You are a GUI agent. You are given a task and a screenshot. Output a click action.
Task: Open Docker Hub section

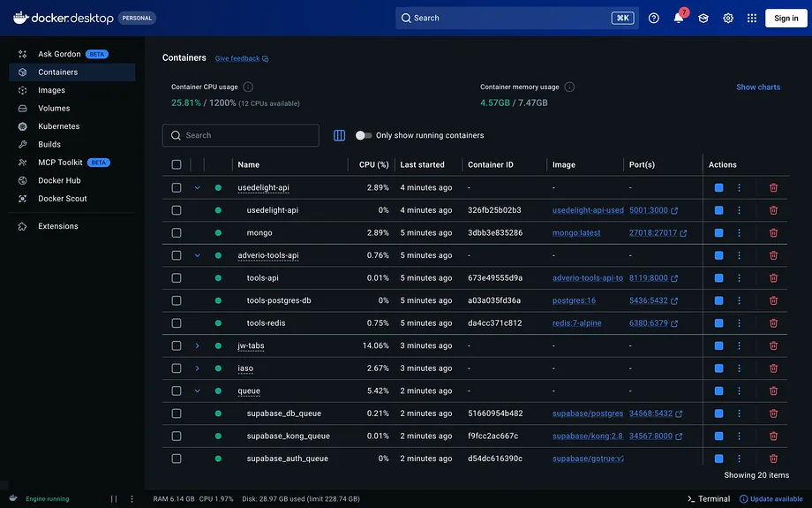pyautogui.click(x=72, y=180)
